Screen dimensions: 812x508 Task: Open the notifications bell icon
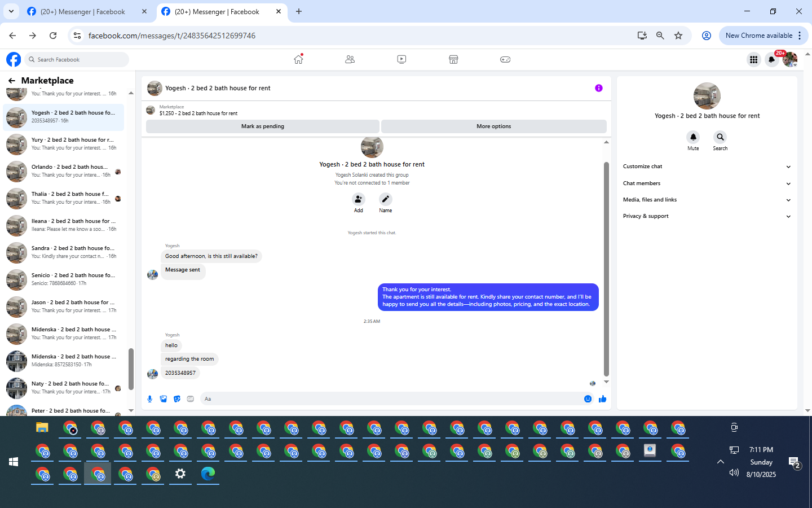(771, 59)
